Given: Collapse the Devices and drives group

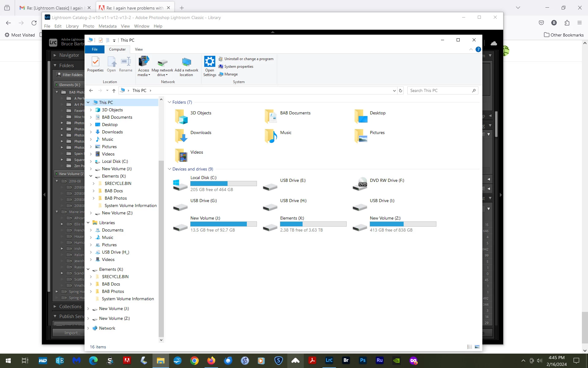Looking at the screenshot, I should [169, 169].
